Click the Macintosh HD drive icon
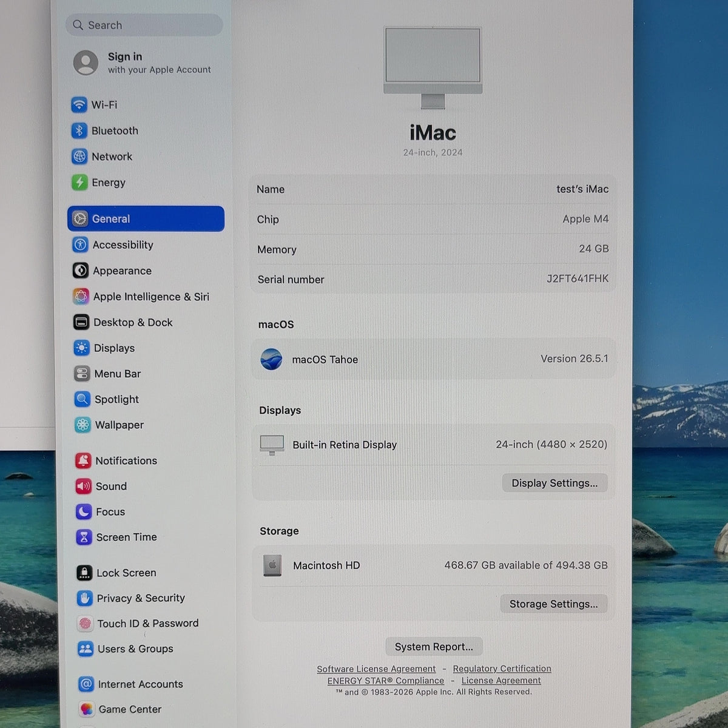 [x=272, y=565]
